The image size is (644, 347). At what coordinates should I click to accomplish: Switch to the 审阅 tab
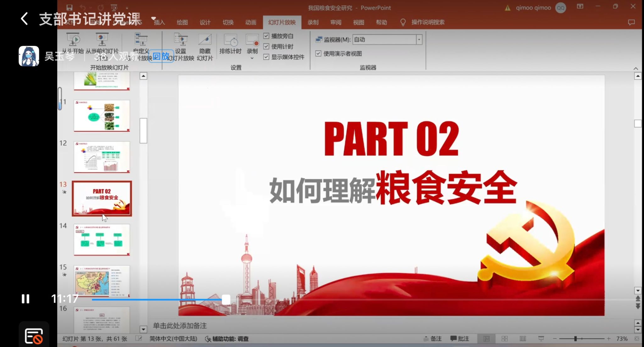click(336, 22)
